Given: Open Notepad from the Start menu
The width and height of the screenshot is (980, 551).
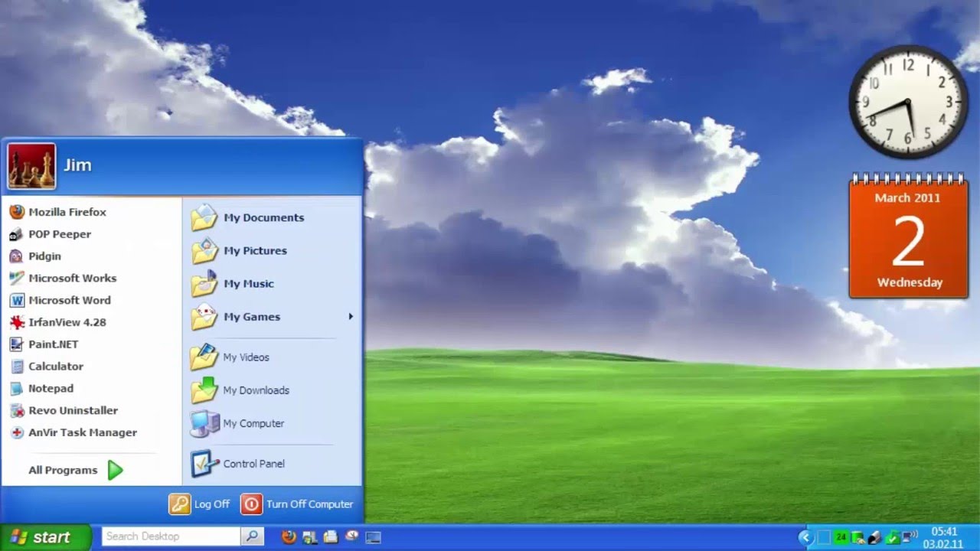Looking at the screenshot, I should point(41,389).
